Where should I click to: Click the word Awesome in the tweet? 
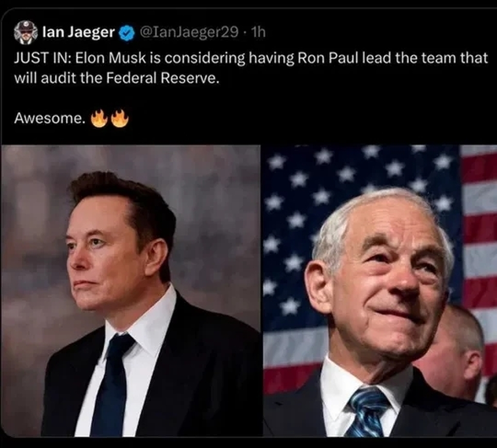pos(49,118)
